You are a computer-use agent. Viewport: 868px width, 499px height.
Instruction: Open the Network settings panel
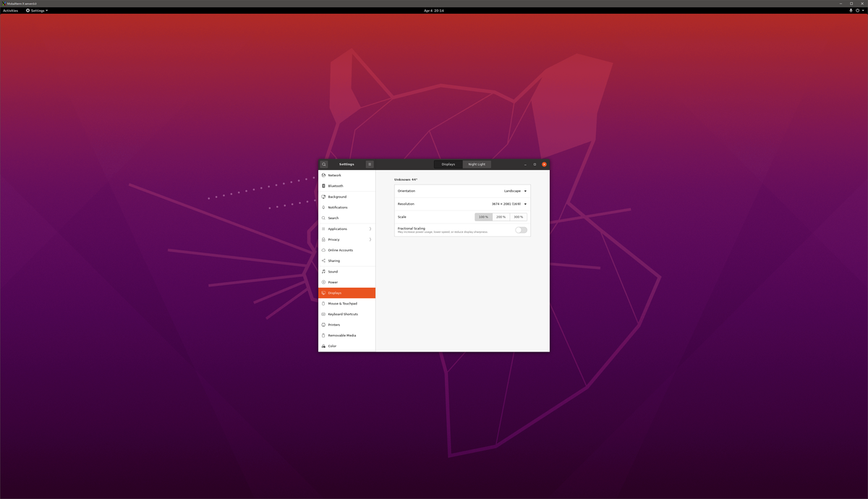tap(334, 175)
